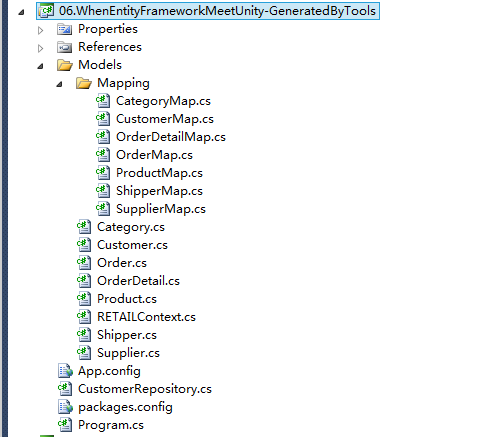
Task: Click the C# file icon beside SupplierMap.cs
Action: click(103, 209)
